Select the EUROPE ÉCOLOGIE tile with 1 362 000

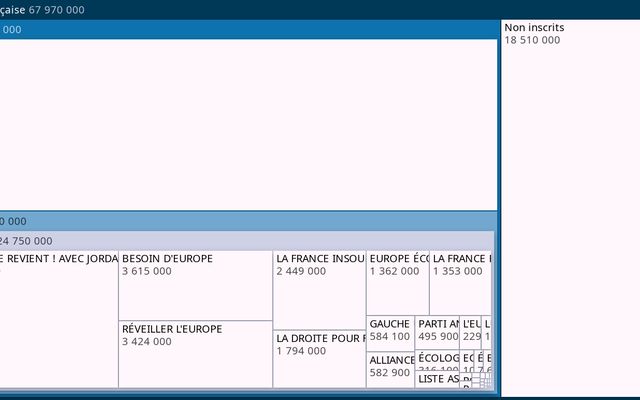click(x=397, y=283)
